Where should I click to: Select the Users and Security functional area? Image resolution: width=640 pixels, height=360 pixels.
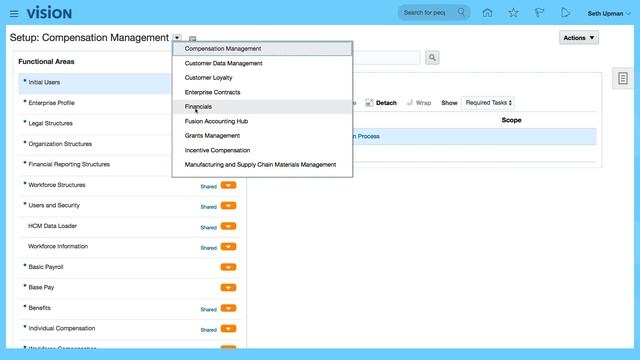(54, 205)
